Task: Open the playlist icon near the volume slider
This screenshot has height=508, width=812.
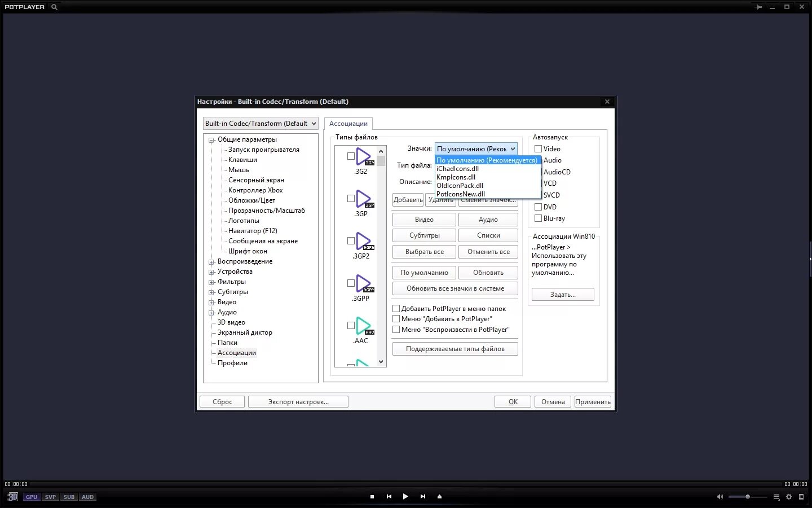Action: pyautogui.click(x=776, y=497)
